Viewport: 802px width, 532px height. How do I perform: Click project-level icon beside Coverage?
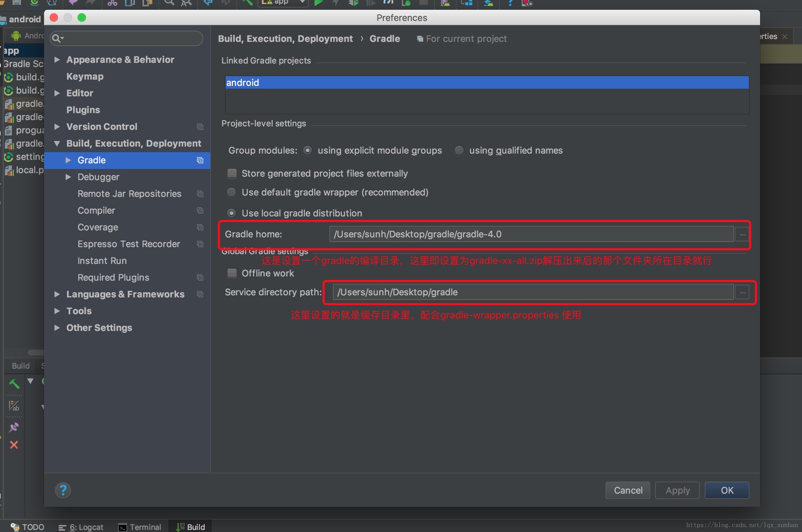pos(200,227)
